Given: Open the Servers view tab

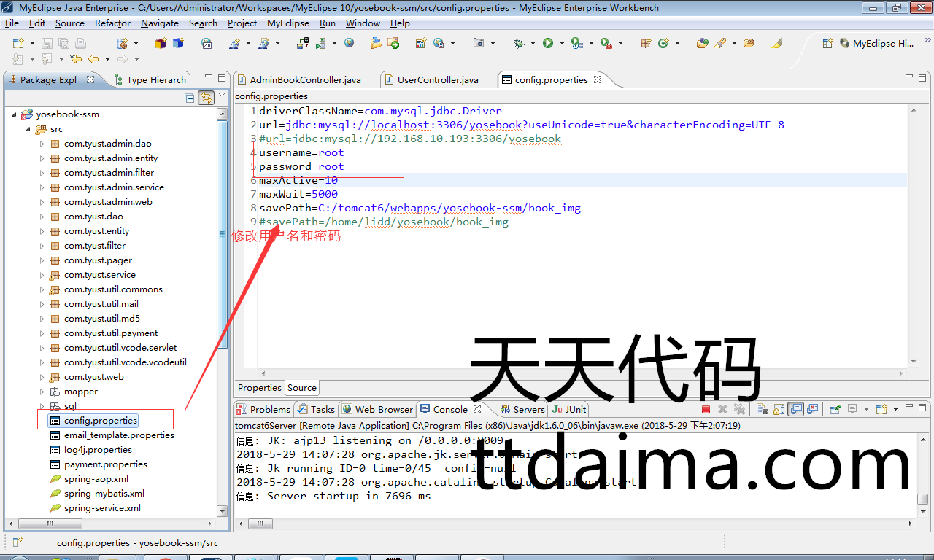Looking at the screenshot, I should click(x=528, y=410).
